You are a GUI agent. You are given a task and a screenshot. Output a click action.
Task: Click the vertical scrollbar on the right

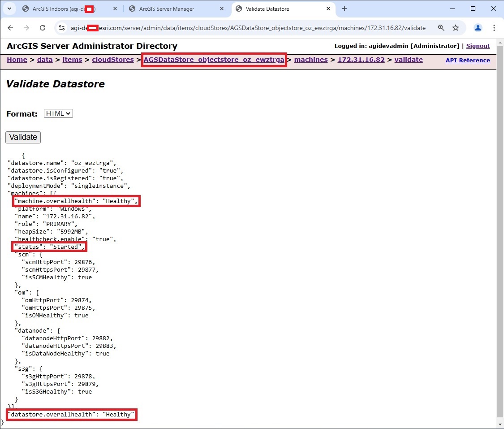point(500,224)
